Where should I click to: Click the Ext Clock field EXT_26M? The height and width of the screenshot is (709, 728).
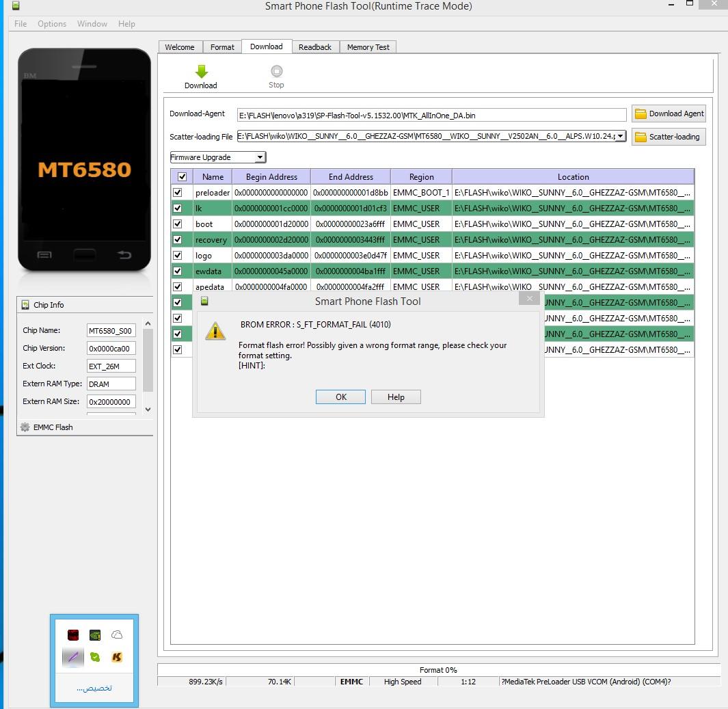point(111,366)
